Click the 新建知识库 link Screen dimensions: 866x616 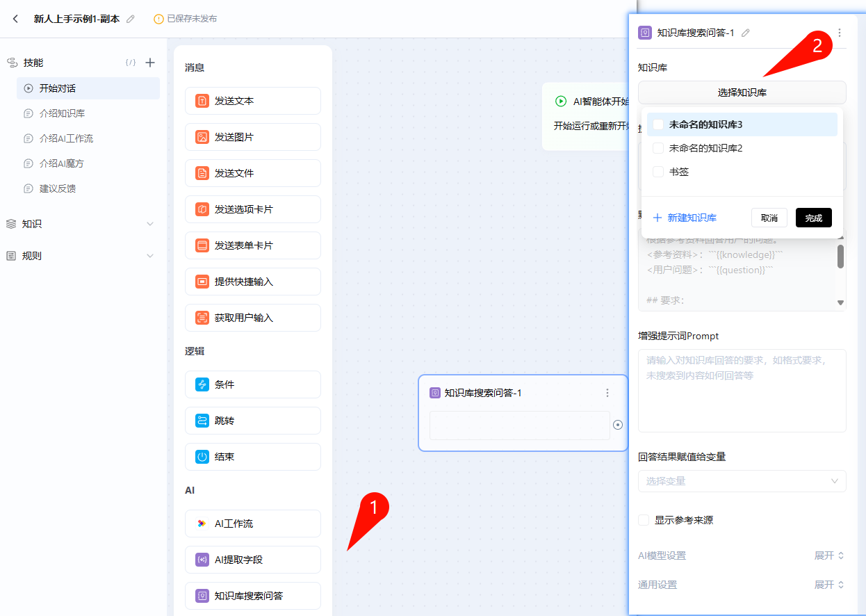tap(685, 218)
